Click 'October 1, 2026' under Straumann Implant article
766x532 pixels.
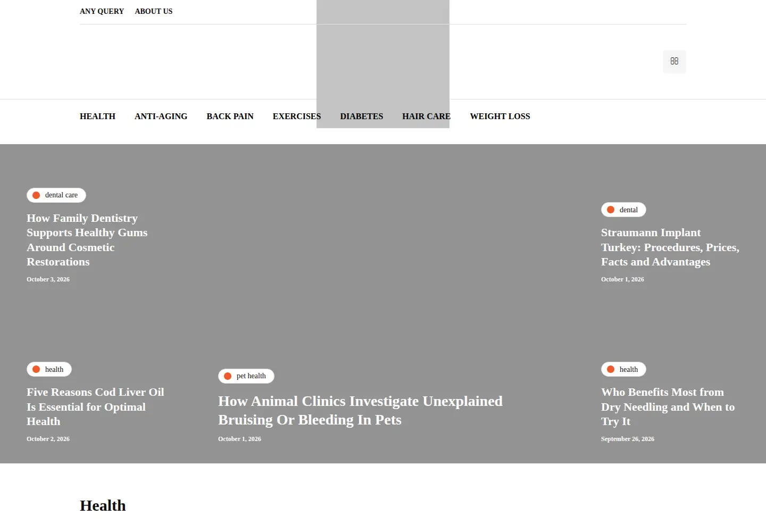point(622,279)
